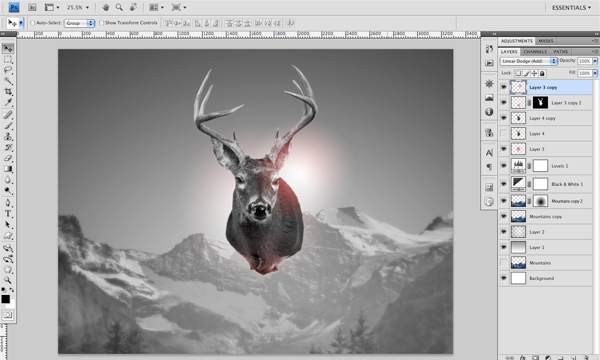Select the Magic Wand tool
Image resolution: width=600 pixels, height=360 pixels.
[8, 81]
